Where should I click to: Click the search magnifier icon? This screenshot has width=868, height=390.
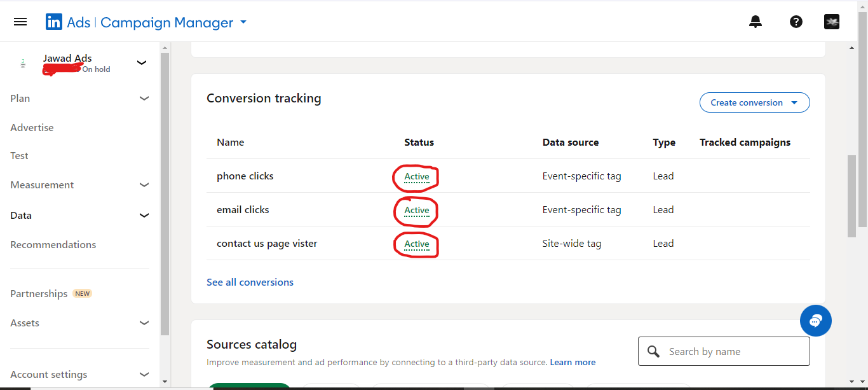[x=653, y=352]
